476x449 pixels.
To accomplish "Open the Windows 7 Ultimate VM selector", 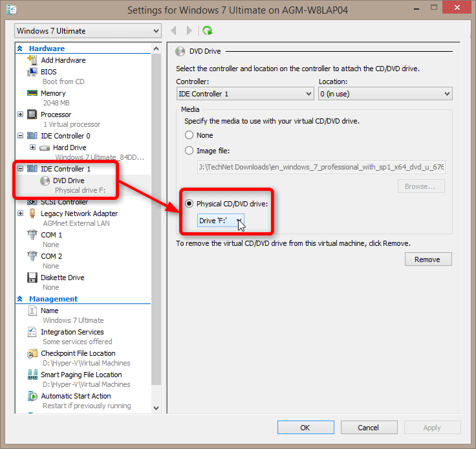I will [88, 31].
